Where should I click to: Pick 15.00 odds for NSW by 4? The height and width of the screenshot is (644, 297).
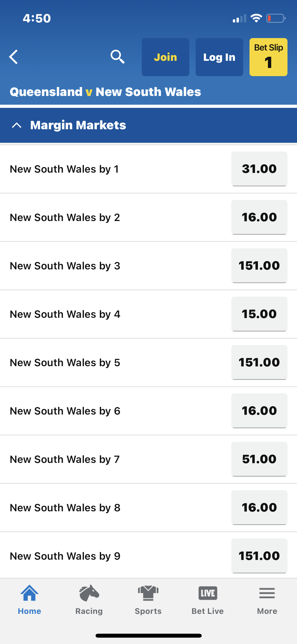tap(259, 314)
